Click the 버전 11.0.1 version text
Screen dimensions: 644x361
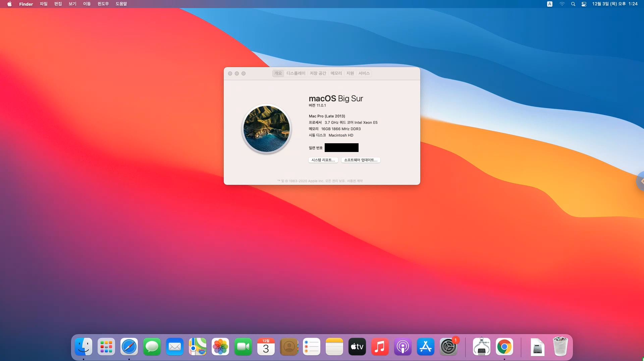click(x=317, y=105)
